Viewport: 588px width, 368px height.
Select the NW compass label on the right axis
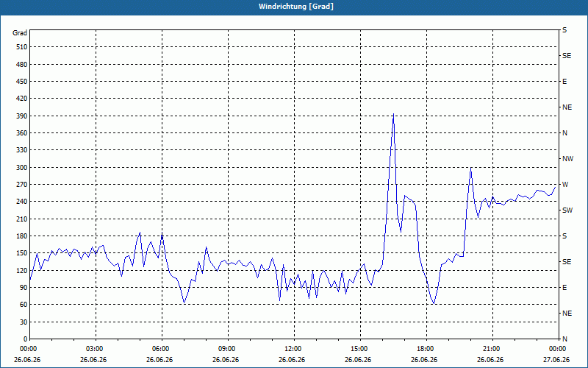[x=567, y=159]
